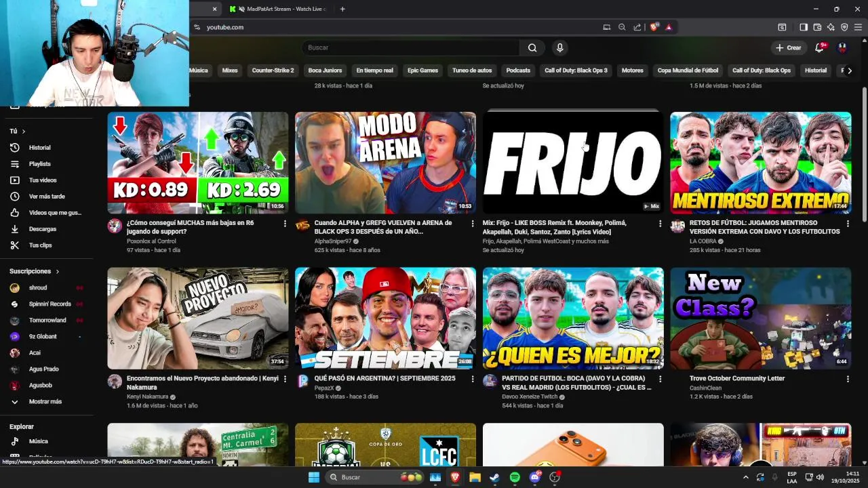Open Steam from the taskbar
This screenshot has width=868, height=488.
495,477
